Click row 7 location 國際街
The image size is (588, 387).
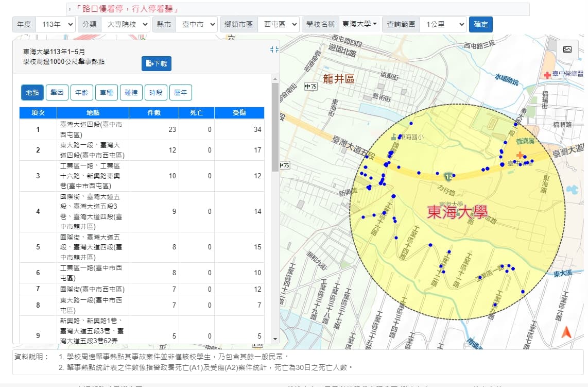click(x=92, y=290)
